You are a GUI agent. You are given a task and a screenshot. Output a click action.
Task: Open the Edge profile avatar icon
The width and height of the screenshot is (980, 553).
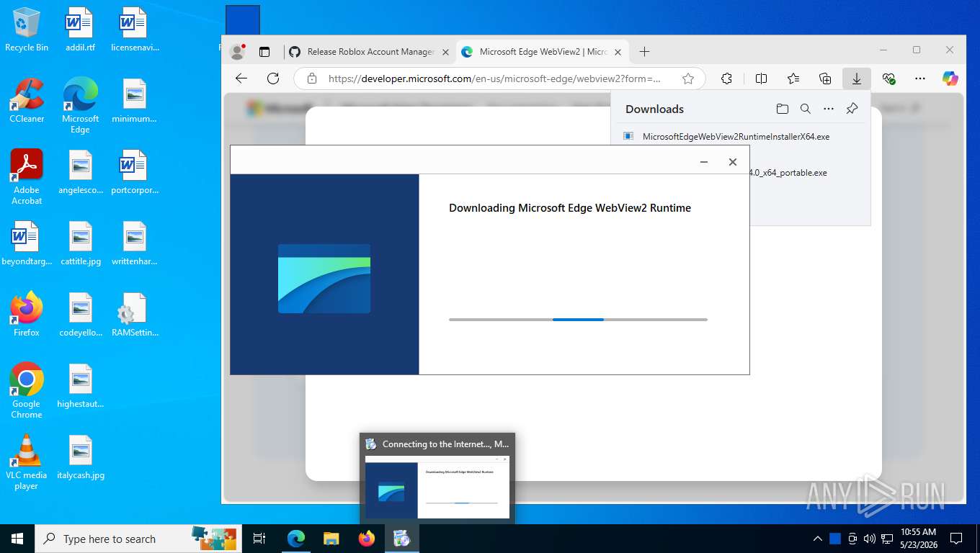[237, 52]
